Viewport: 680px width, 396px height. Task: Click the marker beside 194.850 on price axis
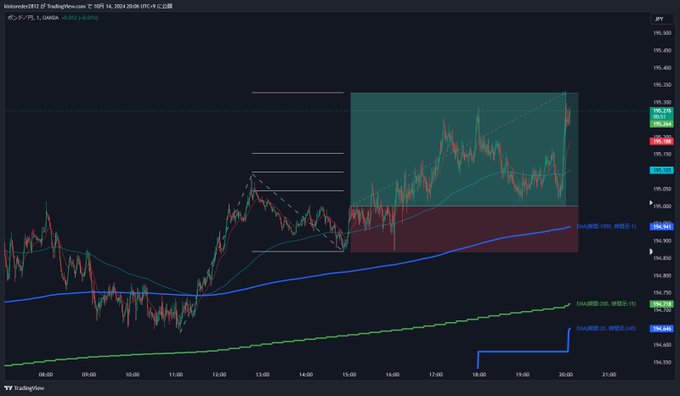click(x=651, y=252)
